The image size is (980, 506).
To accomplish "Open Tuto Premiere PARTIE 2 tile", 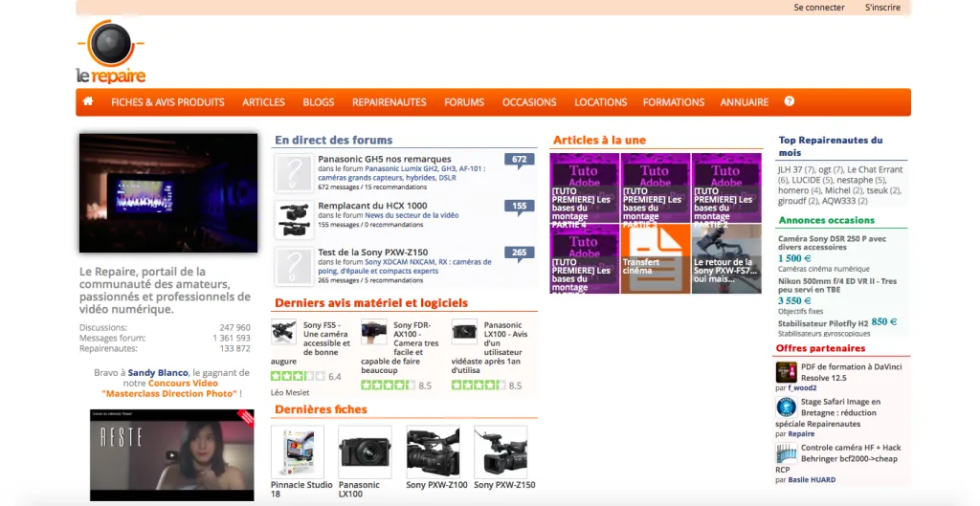I will [726, 188].
